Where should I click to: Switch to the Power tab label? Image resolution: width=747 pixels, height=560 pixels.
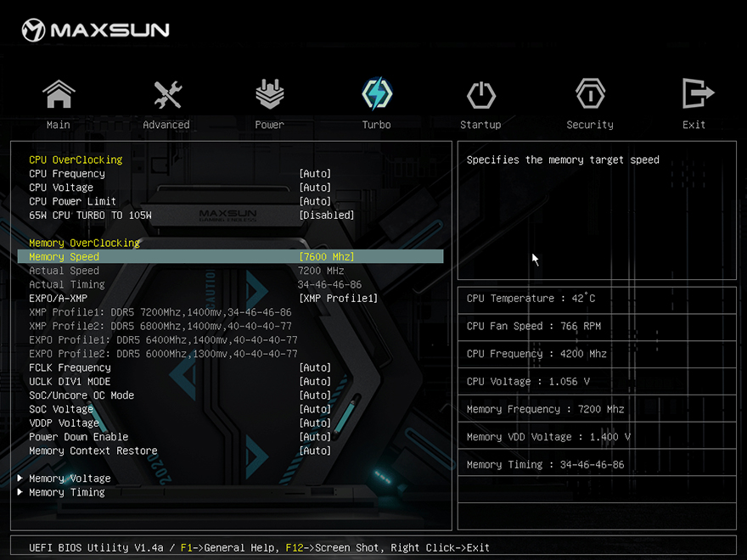pyautogui.click(x=269, y=125)
